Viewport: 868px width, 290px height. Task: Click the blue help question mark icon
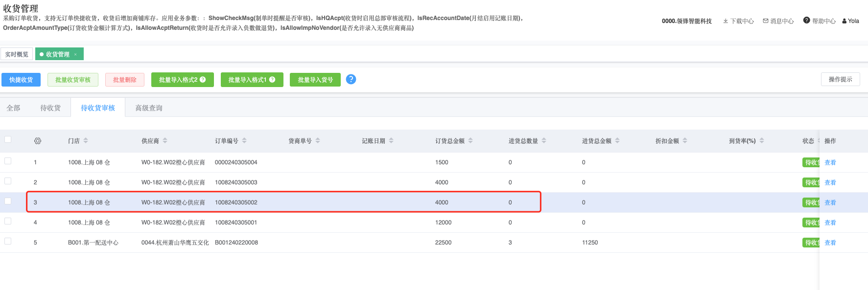(351, 79)
